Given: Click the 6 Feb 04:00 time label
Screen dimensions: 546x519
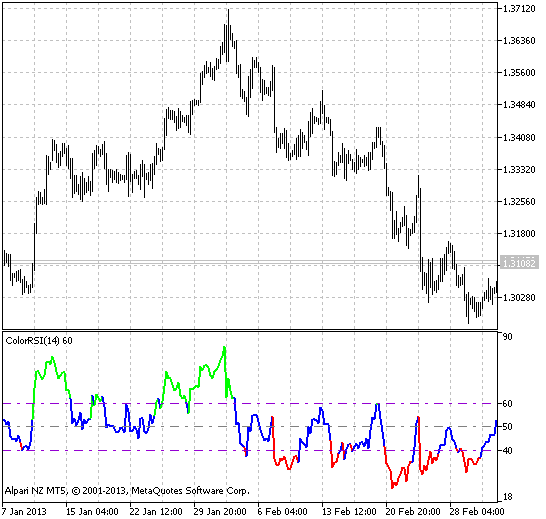Looking at the screenshot, I should pos(282,512).
